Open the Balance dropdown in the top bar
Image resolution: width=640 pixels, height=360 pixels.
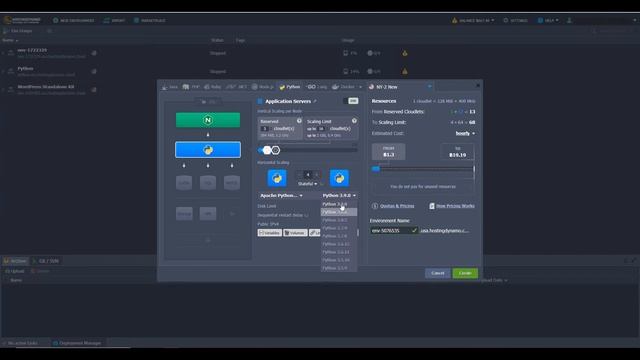coord(473,20)
